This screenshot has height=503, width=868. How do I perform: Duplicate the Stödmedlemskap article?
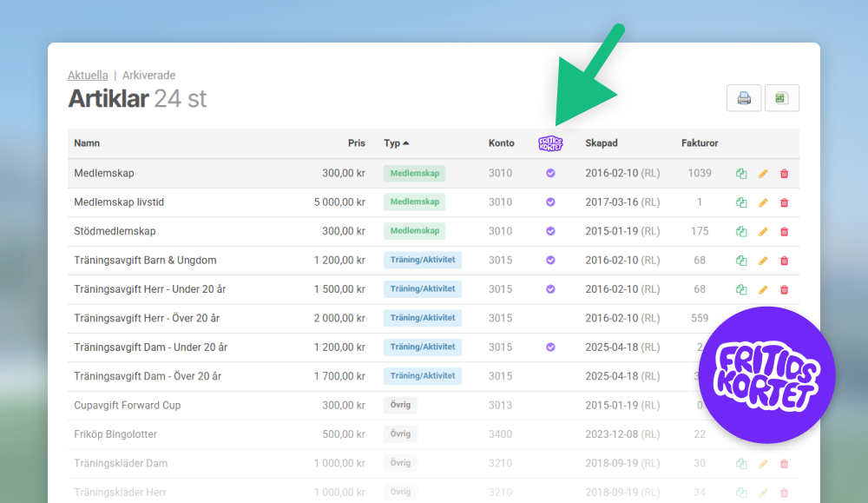point(741,232)
